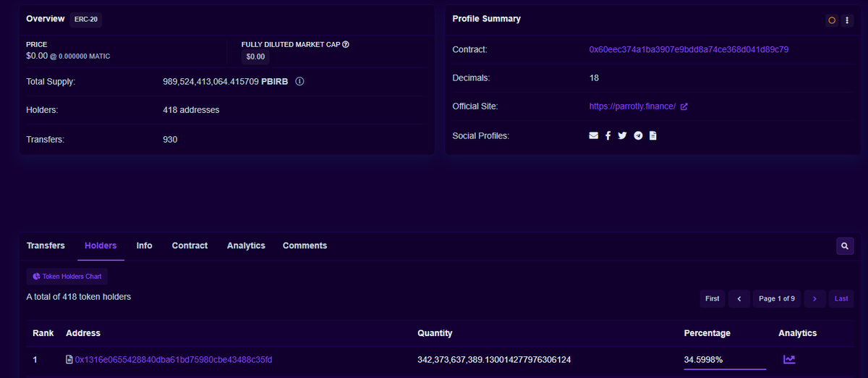868x378 pixels.
Task: Click the Page 1 of 9 indicator
Action: [x=777, y=298]
